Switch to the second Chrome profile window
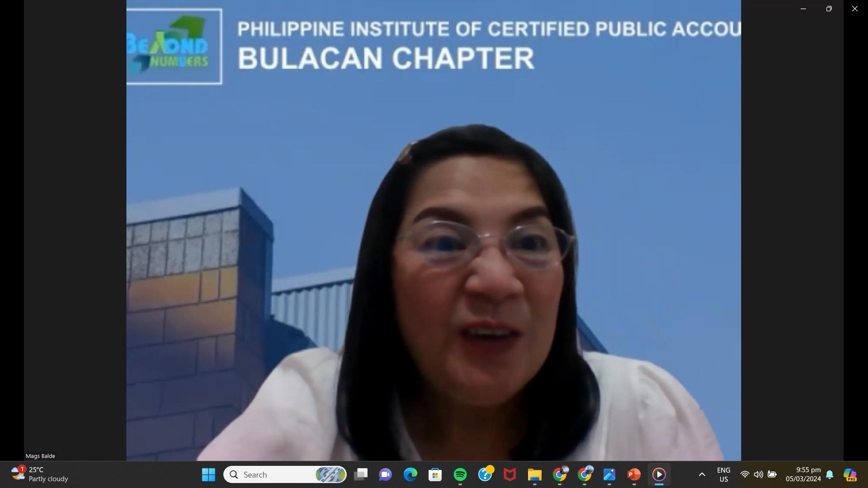Viewport: 868px width, 488px height. click(x=585, y=474)
